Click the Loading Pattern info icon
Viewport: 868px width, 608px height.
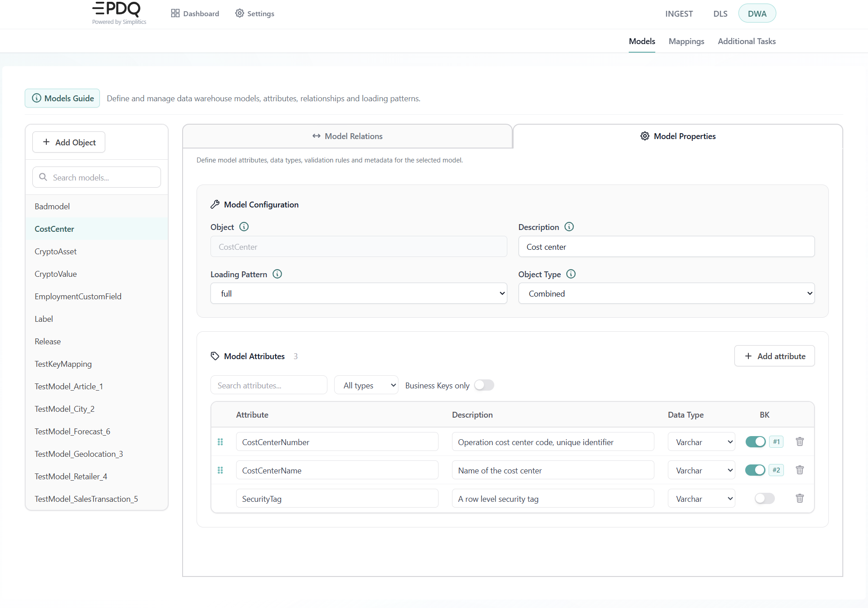click(277, 274)
